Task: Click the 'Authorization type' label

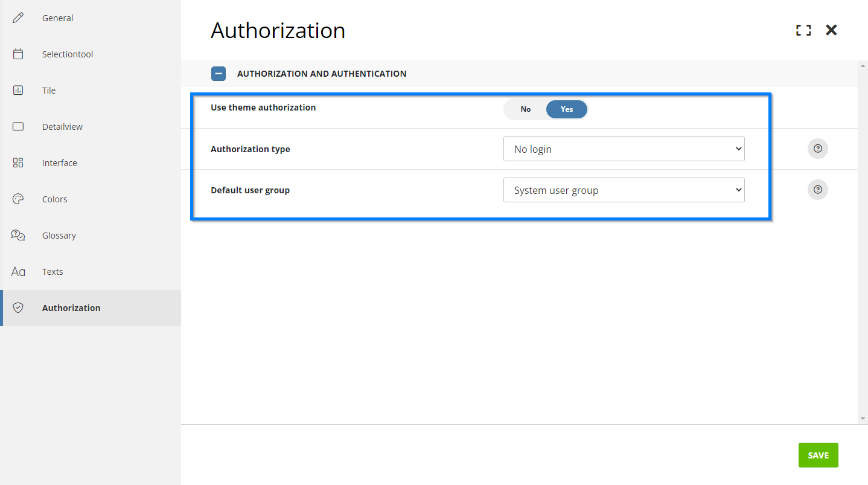Action: point(251,149)
